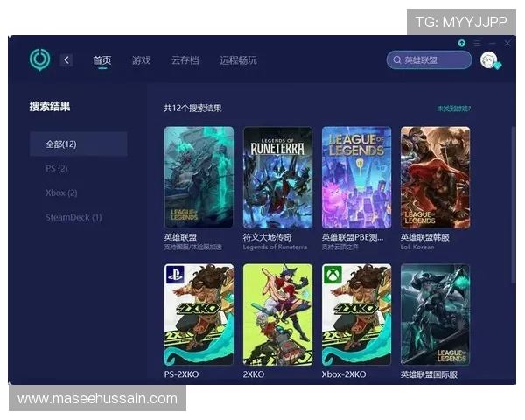Image resolution: width=525 pixels, height=420 pixels.
Task: Click the 未找到游戏? link
Action: click(x=454, y=108)
